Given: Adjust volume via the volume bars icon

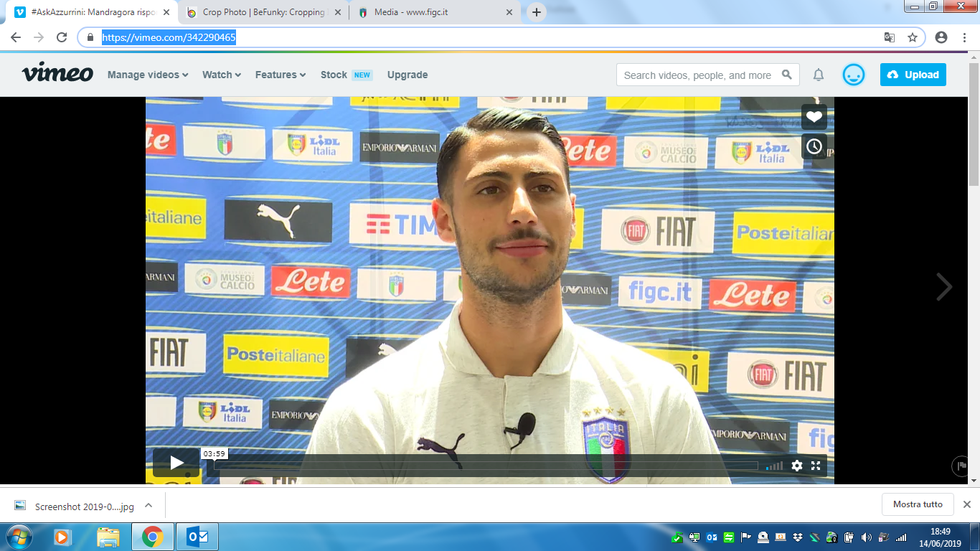Looking at the screenshot, I should click(774, 466).
